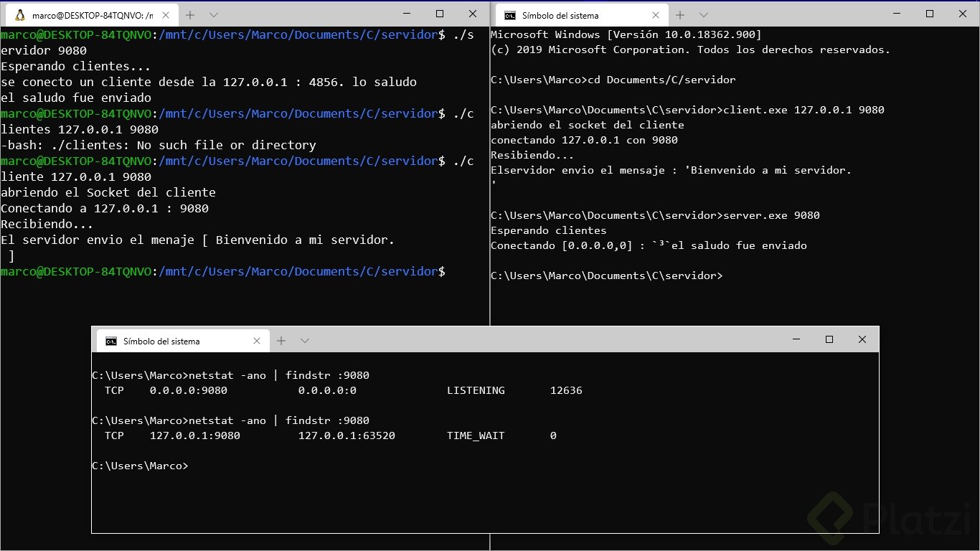Click the 'TIME_WAIT' state in the netstat output
This screenshot has height=551, width=980.
[476, 435]
